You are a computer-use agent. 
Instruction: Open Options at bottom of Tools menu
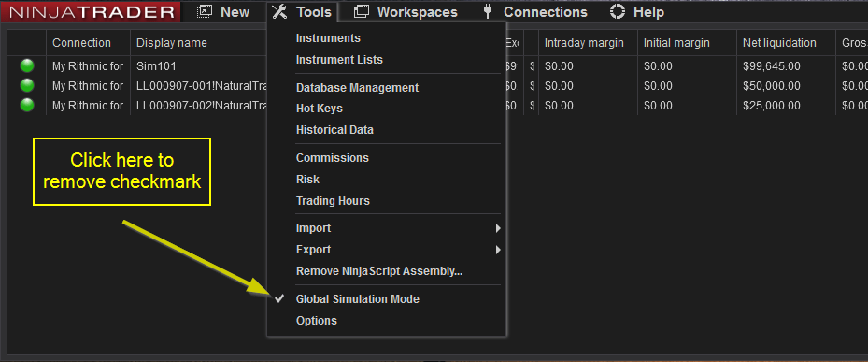click(x=317, y=321)
